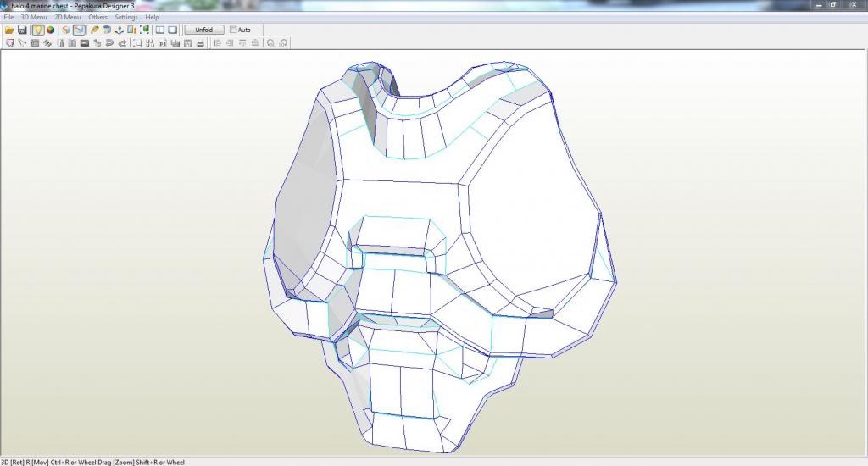Image resolution: width=868 pixels, height=466 pixels.
Task: Toggle the light bulb lighting switch
Action: click(x=38, y=30)
